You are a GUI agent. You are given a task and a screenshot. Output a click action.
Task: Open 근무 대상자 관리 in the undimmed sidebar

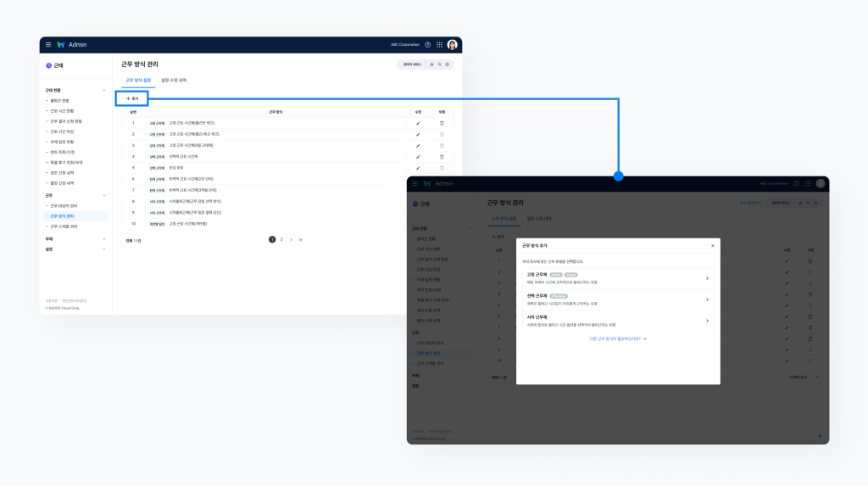[x=64, y=206]
